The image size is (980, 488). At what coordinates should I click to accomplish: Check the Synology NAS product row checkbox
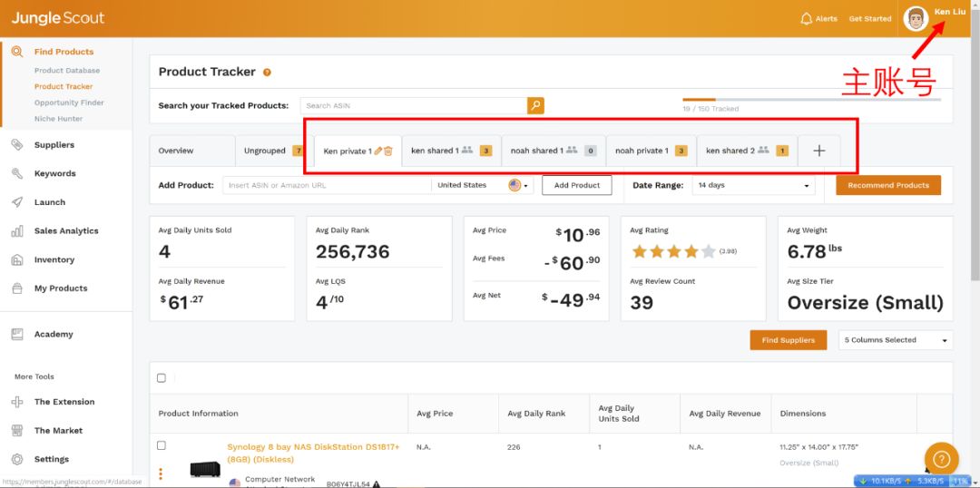(x=162, y=445)
